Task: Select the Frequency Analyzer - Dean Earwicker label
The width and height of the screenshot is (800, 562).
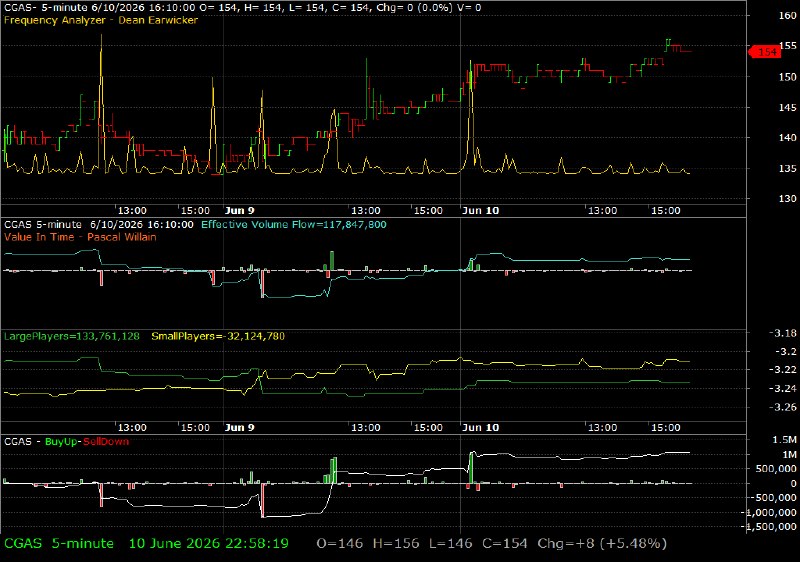Action: pos(101,20)
